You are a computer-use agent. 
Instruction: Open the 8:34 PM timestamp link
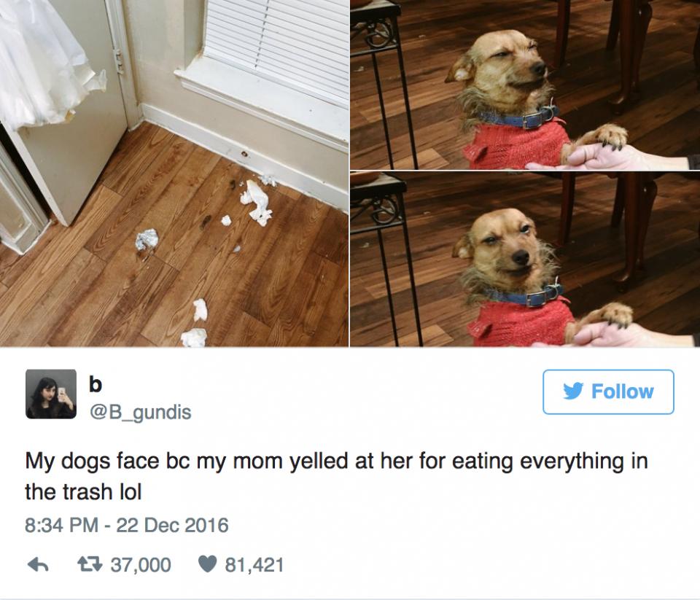(x=61, y=525)
